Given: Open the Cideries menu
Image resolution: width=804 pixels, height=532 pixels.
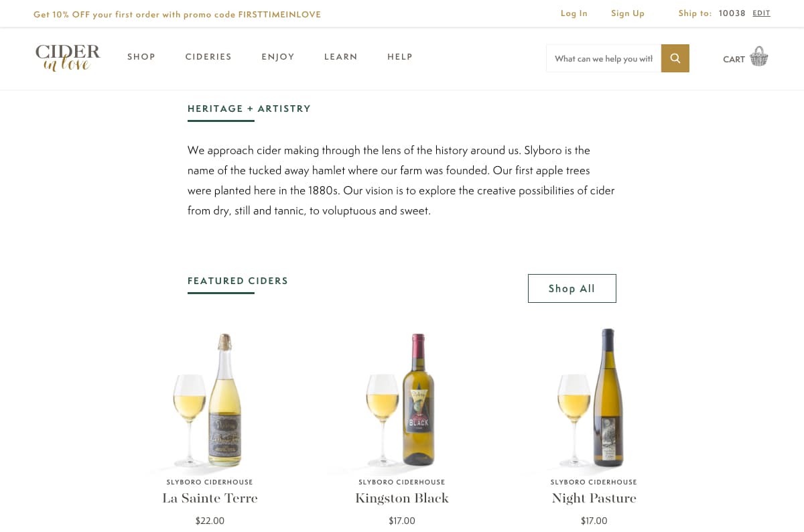Looking at the screenshot, I should point(208,57).
